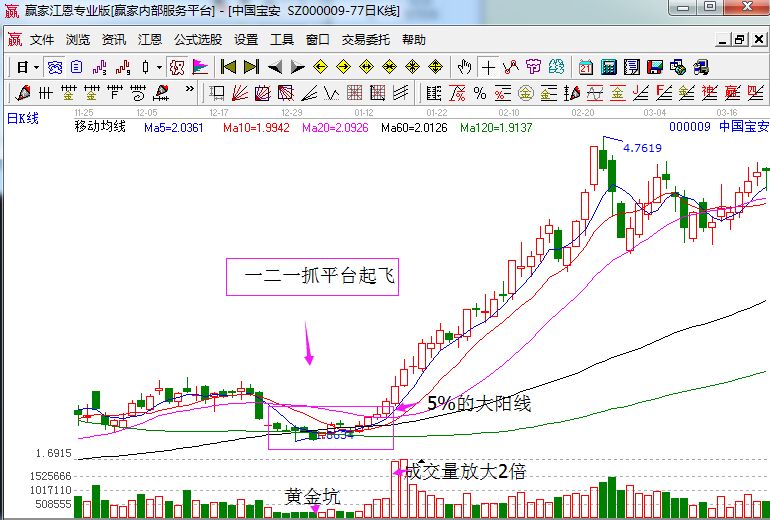Open the candlestick chart type dropdown arrow

[x=159, y=68]
